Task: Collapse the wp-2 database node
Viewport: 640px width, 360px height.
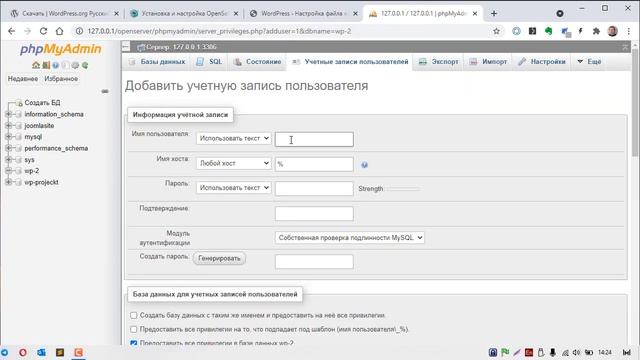Action: pyautogui.click(x=9, y=171)
